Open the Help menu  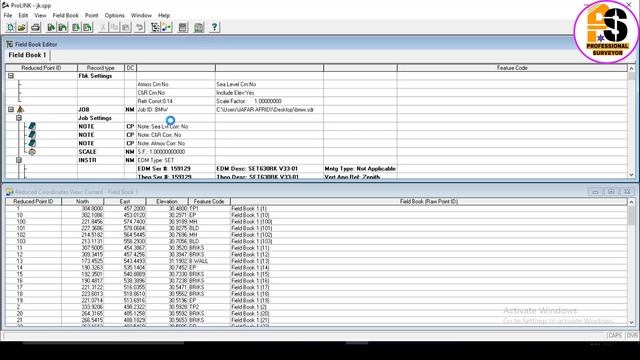pyautogui.click(x=164, y=15)
